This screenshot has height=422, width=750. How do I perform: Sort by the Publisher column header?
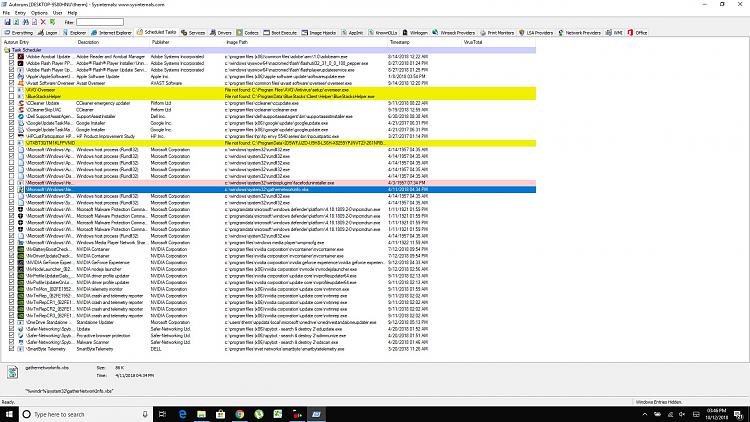187,43
